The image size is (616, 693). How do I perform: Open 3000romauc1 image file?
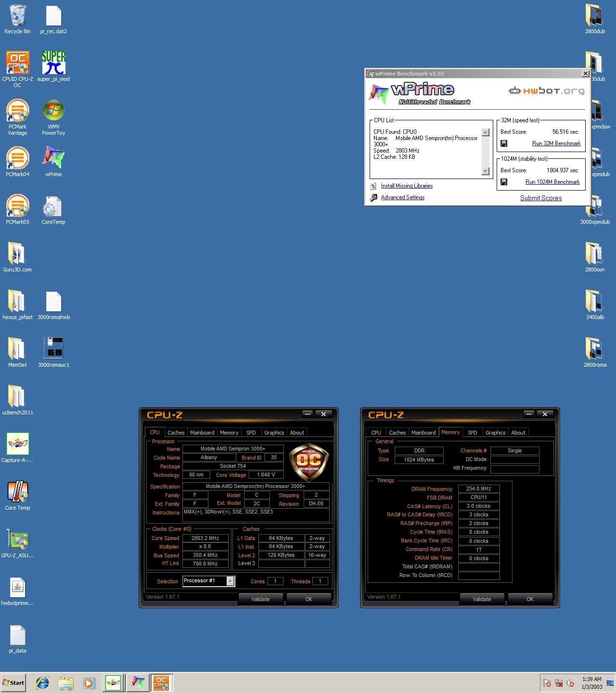tap(53, 352)
